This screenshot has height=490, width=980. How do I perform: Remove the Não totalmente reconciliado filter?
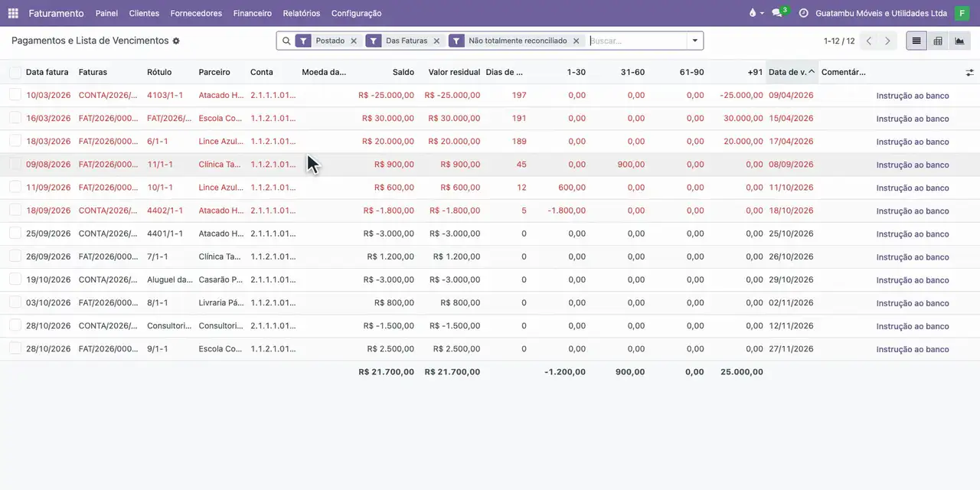576,41
